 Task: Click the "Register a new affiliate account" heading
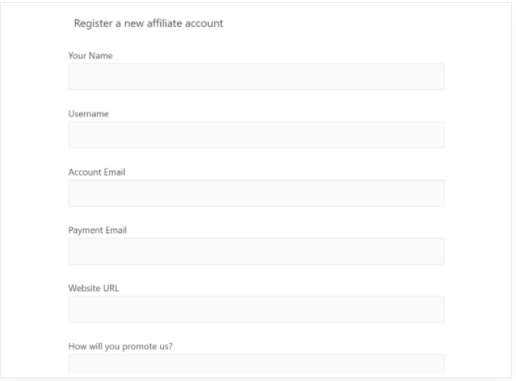pos(148,24)
